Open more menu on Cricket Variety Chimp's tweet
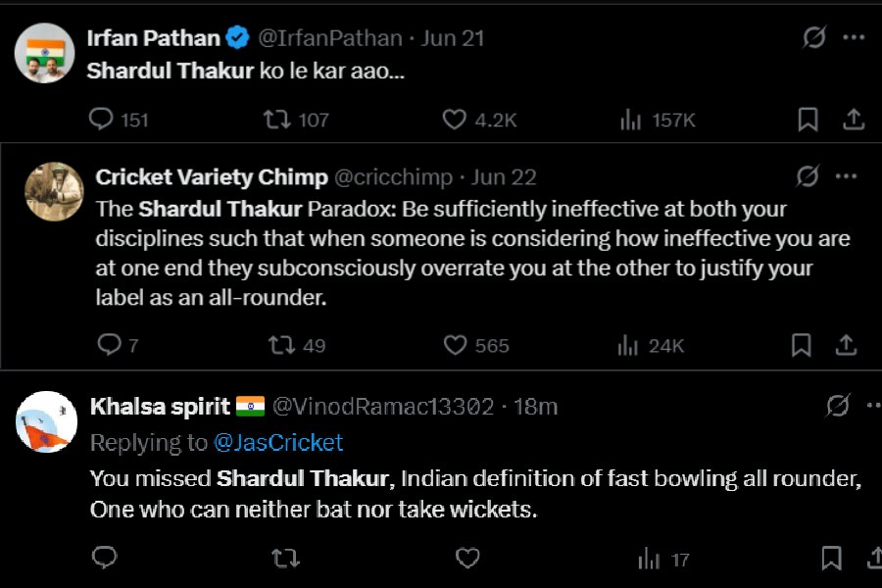This screenshot has height=588, width=882. click(846, 176)
